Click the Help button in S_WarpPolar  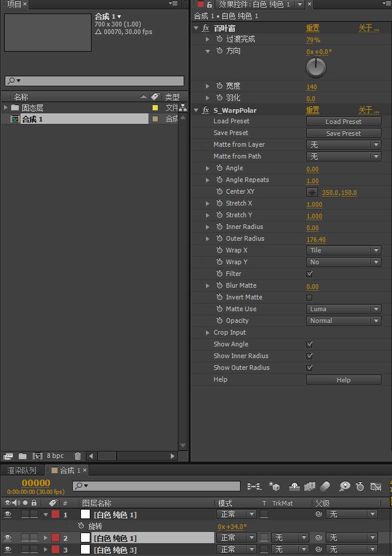click(x=343, y=380)
